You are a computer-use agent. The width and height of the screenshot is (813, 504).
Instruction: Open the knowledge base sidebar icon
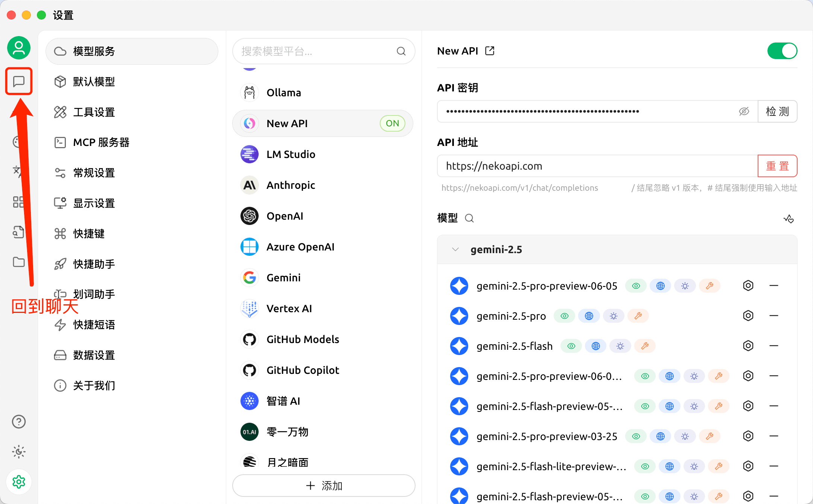[x=18, y=232]
